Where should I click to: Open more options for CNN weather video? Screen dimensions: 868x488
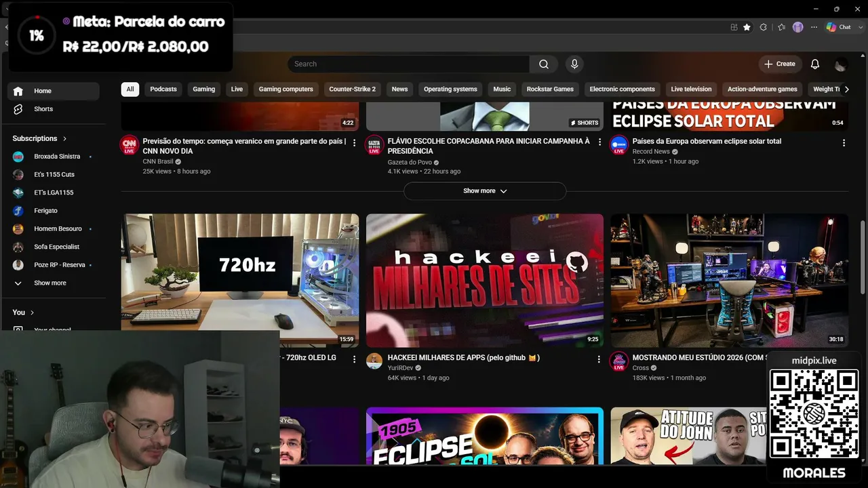pos(354,143)
